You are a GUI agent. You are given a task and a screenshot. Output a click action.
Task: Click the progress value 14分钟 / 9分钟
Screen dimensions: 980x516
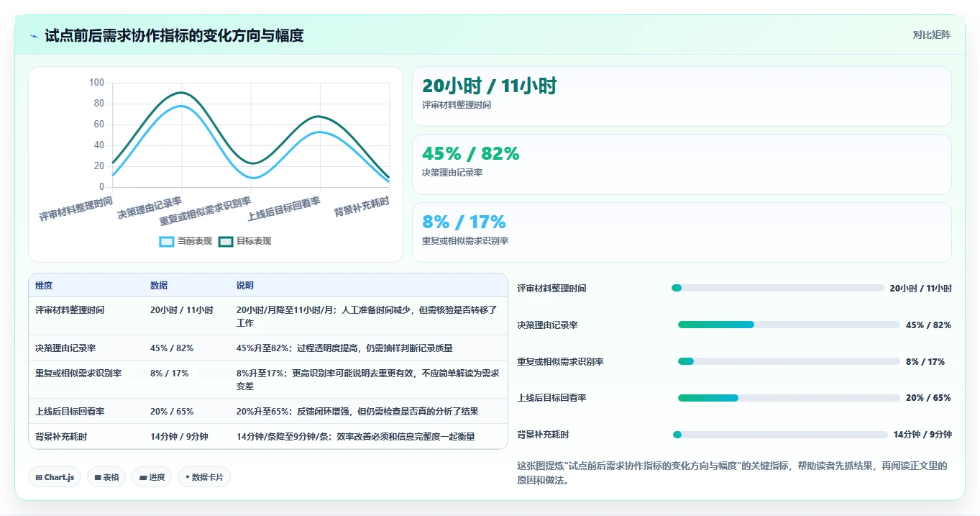click(x=922, y=435)
